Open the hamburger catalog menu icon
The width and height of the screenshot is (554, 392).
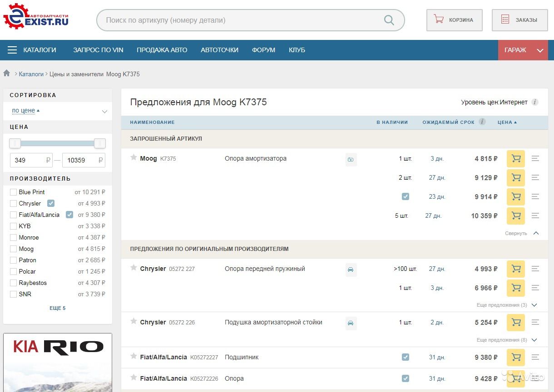tap(12, 50)
